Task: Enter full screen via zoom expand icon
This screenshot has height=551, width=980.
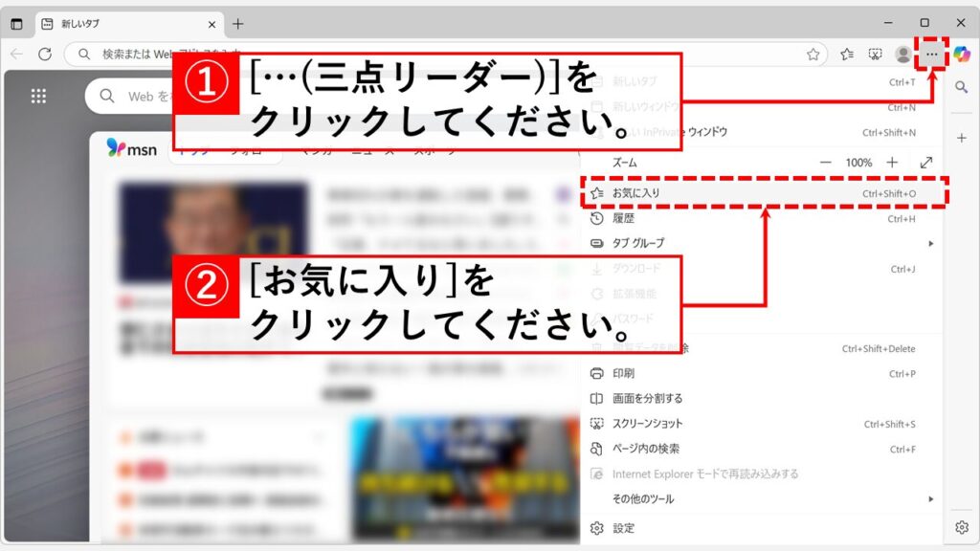Action: pyautogui.click(x=926, y=163)
